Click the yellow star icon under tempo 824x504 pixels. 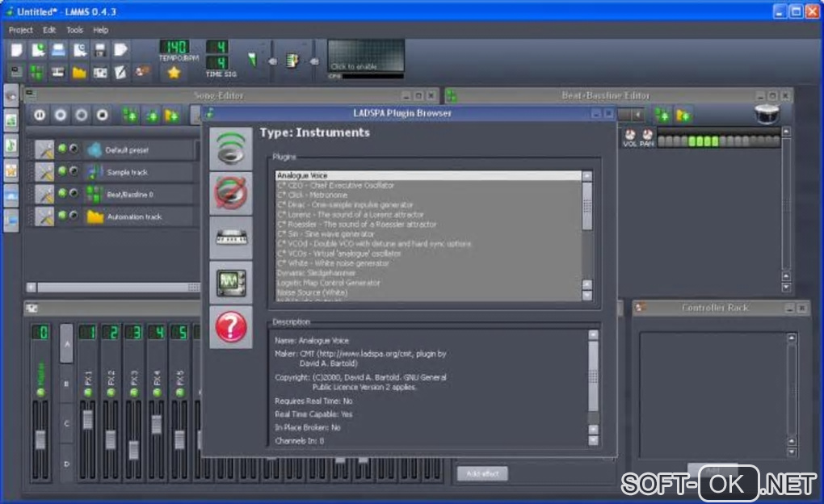(x=174, y=73)
